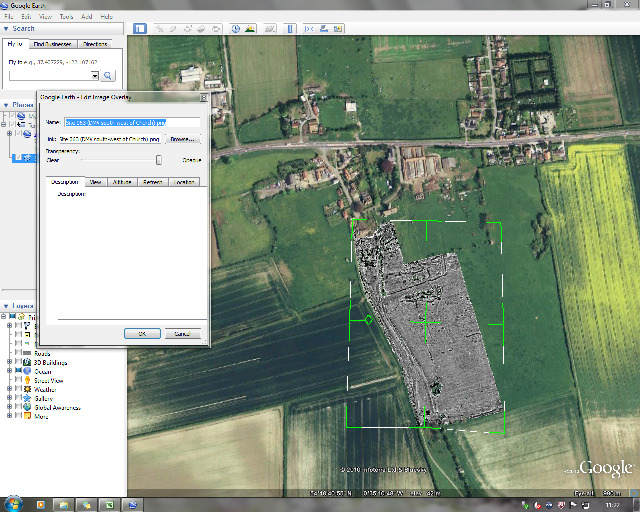Viewport: 640px width, 512px height.
Task: Enable the Weather layer checkbox
Action: 18,389
